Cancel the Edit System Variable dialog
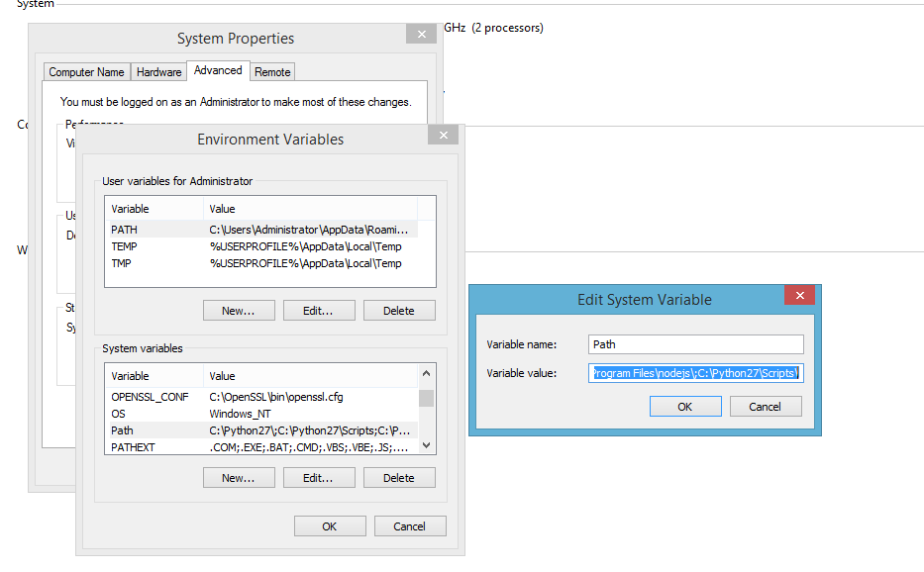 765,407
